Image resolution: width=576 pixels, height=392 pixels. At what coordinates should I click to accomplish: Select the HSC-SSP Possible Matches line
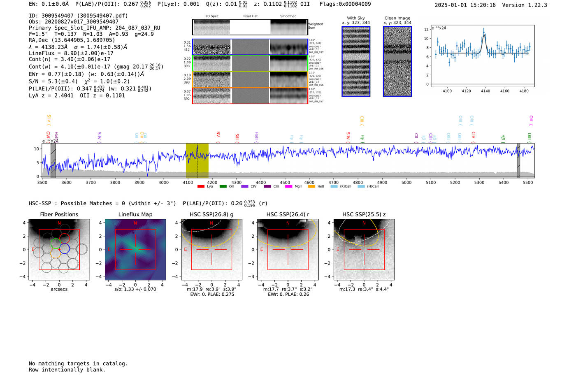148,203
